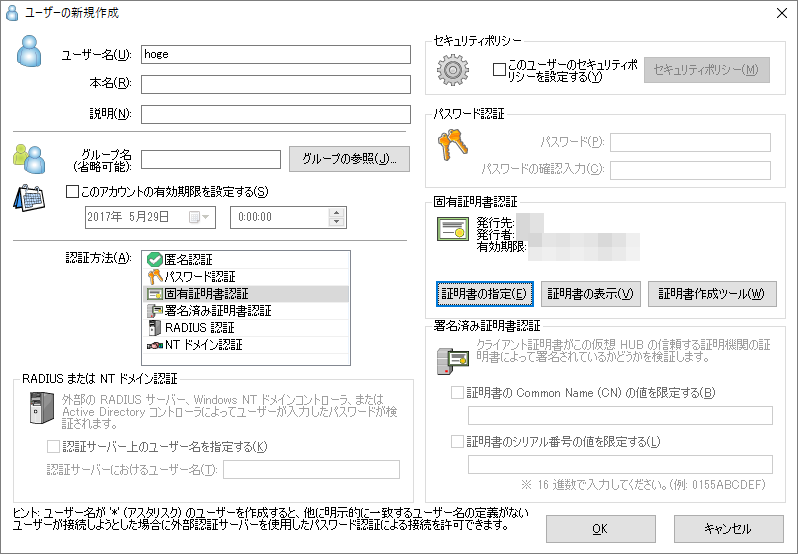The image size is (798, 554).
Task: Click the certificate icon beside 発行先
Action: [x=454, y=229]
